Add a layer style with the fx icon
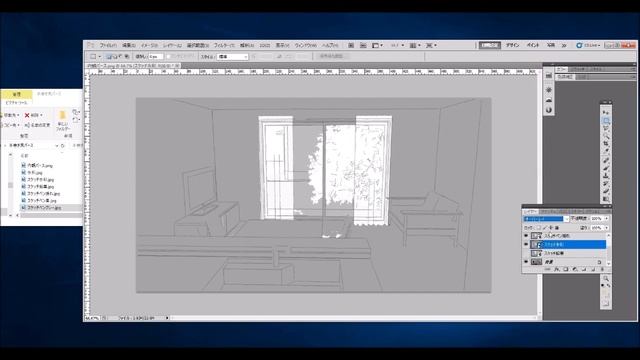This screenshot has width=640, height=360. click(x=557, y=269)
